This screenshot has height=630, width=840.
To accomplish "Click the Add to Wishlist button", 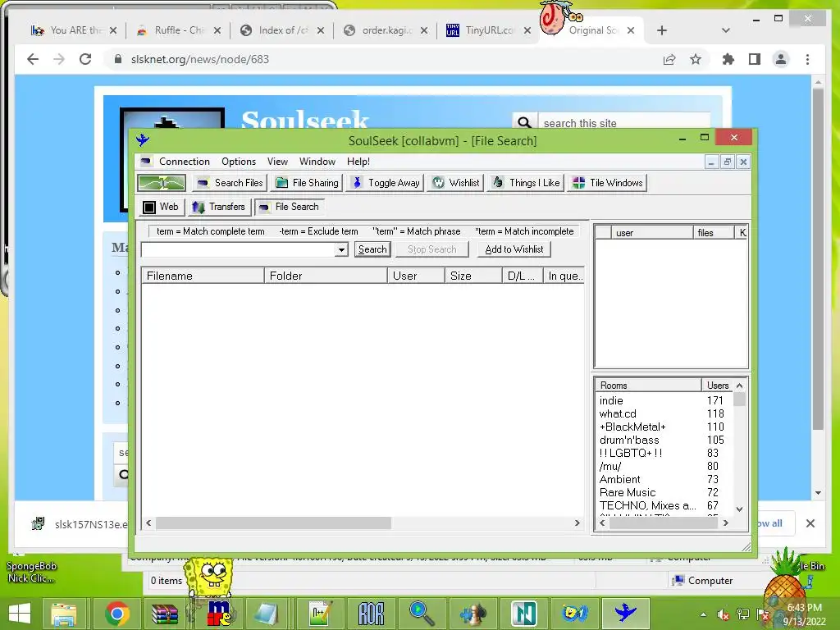I will [x=514, y=249].
